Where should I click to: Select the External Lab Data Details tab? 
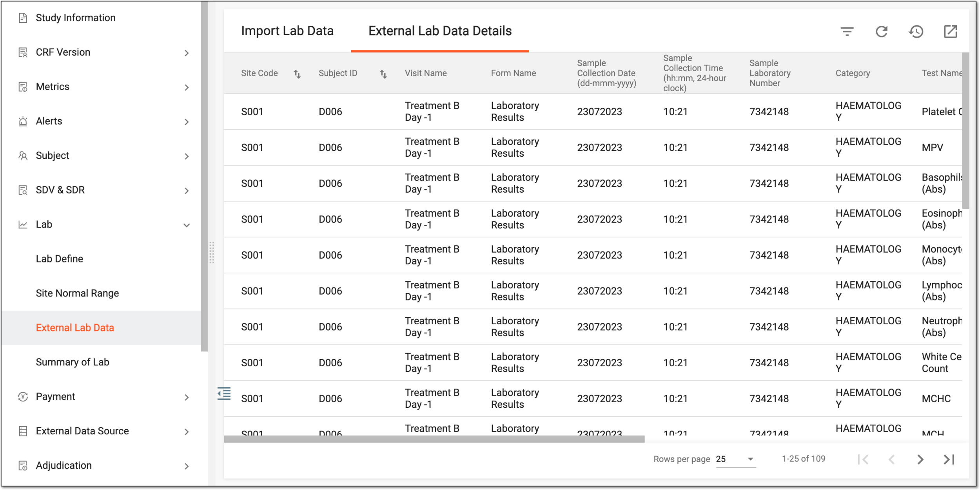click(440, 31)
